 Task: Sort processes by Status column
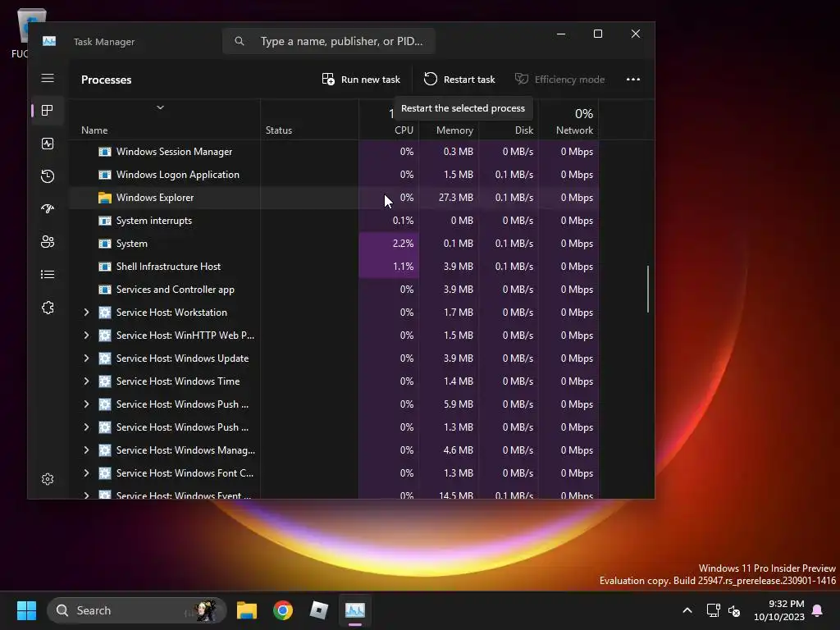(279, 130)
